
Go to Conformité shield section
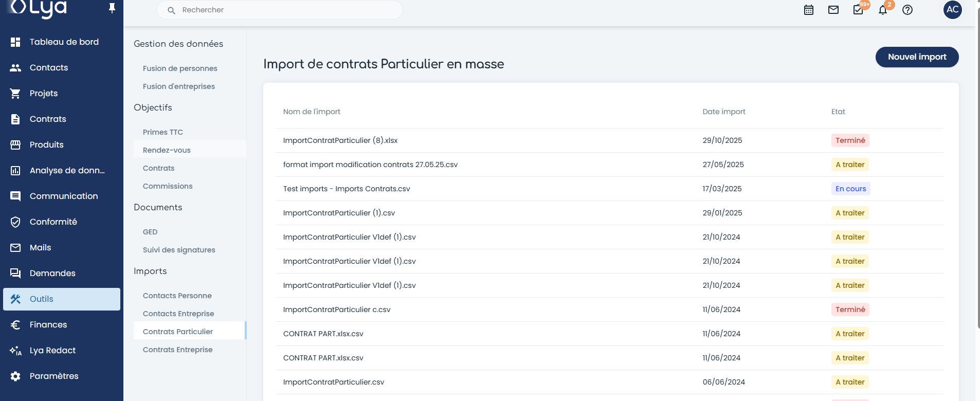click(53, 222)
